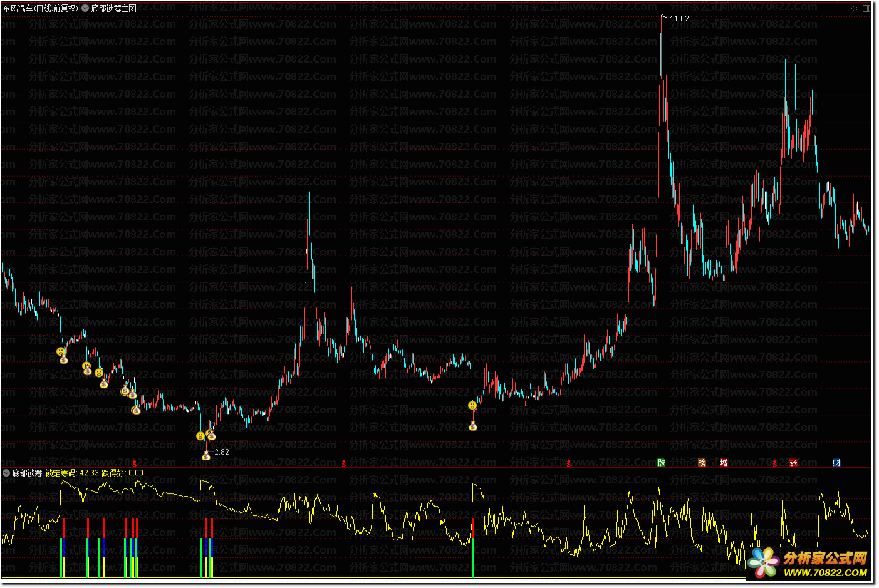This screenshot has width=879, height=588.
Task: Click the diamond icon in top-right corner
Action: click(x=855, y=8)
